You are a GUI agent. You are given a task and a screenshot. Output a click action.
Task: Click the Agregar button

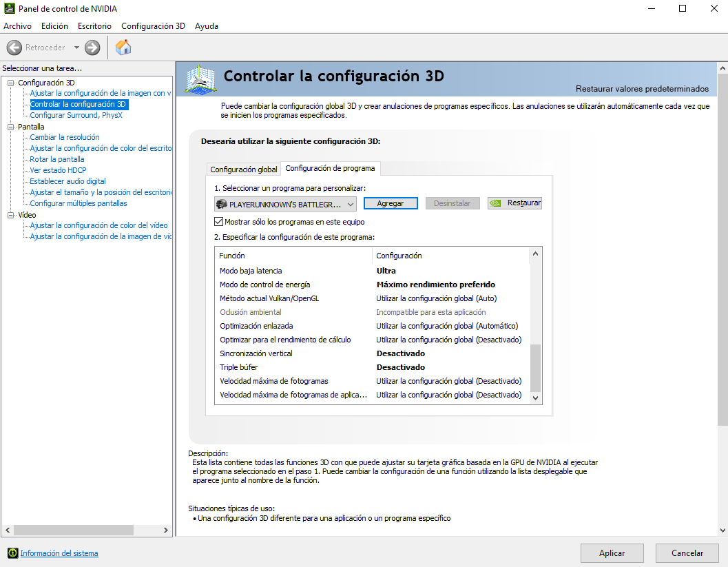click(391, 203)
